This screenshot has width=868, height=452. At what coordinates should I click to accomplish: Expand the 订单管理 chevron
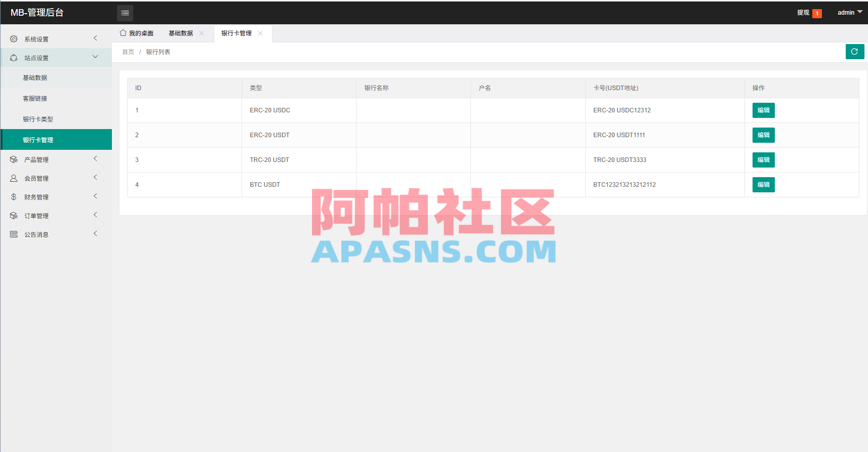point(95,215)
